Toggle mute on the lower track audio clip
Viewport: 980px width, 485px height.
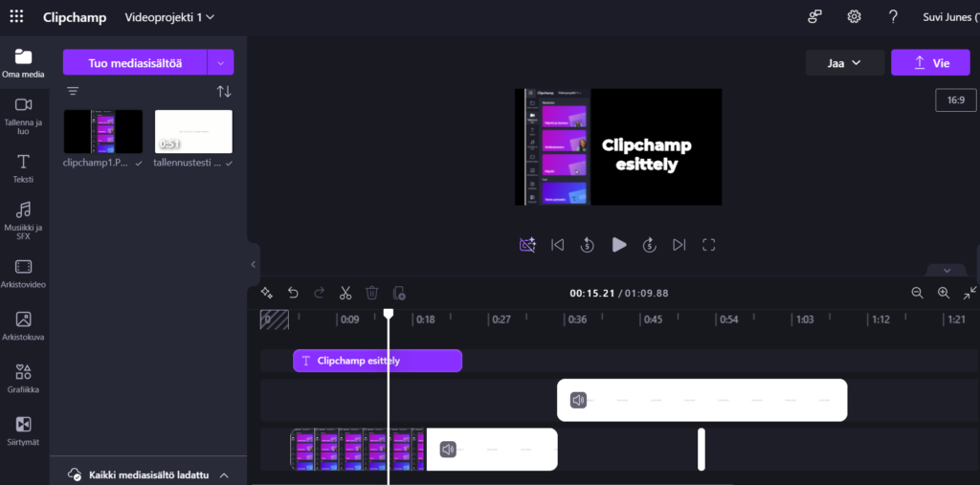[448, 450]
